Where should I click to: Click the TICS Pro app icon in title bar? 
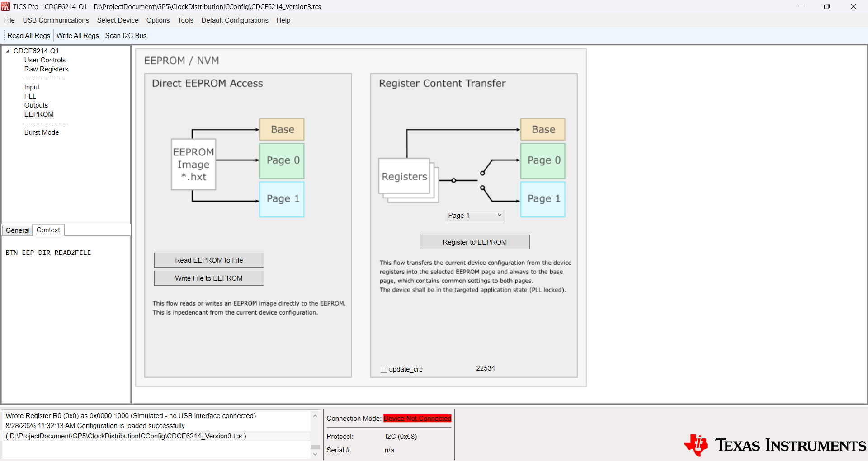5,6
